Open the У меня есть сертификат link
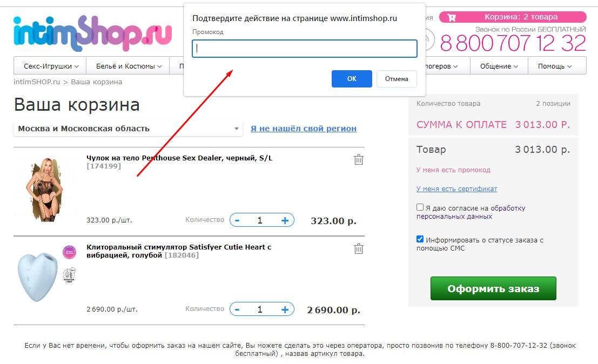 [x=456, y=188]
